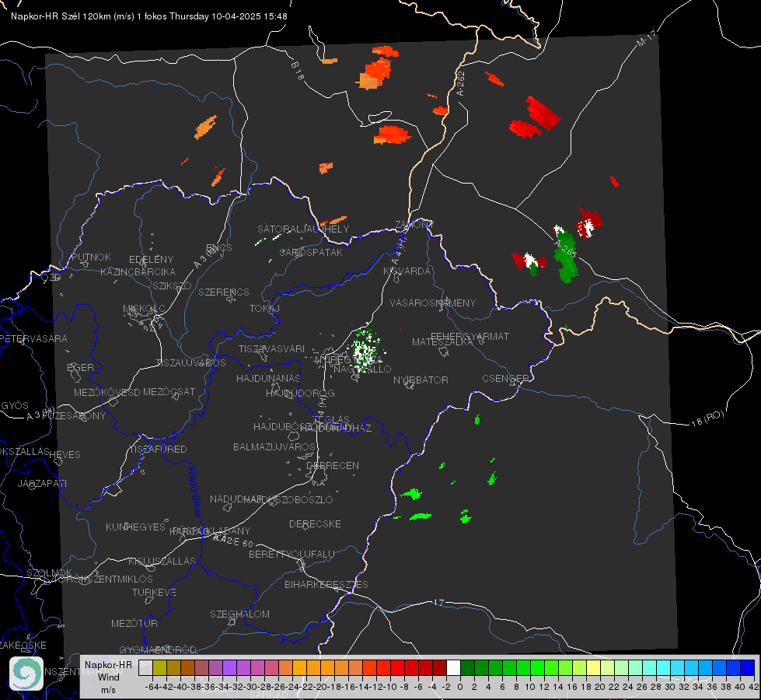Select the ZÁHONY border town label

point(414,225)
